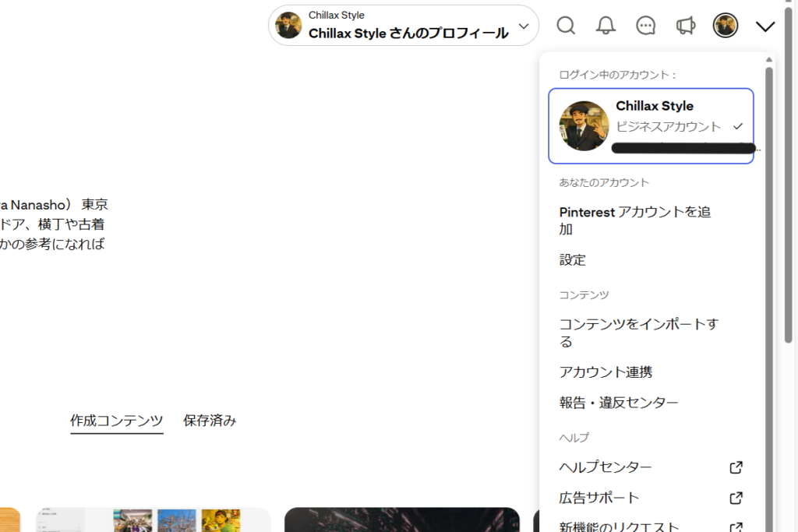Open 広告サポート via its external link icon
Screen dimensions: 798x532
(x=735, y=497)
